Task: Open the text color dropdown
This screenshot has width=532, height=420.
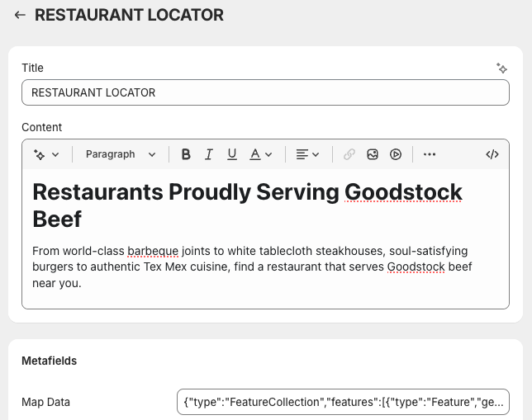Action: point(261,154)
